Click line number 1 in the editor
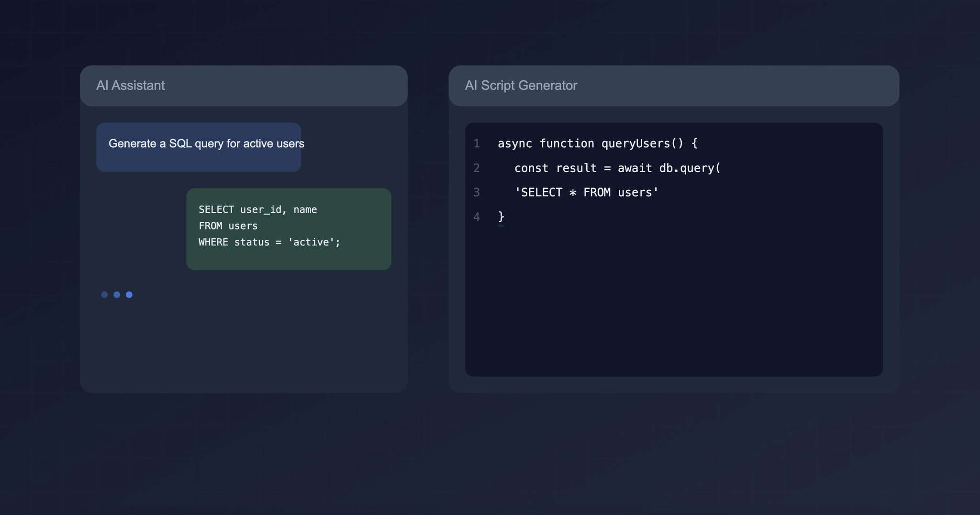This screenshot has height=515, width=980. pos(477,143)
